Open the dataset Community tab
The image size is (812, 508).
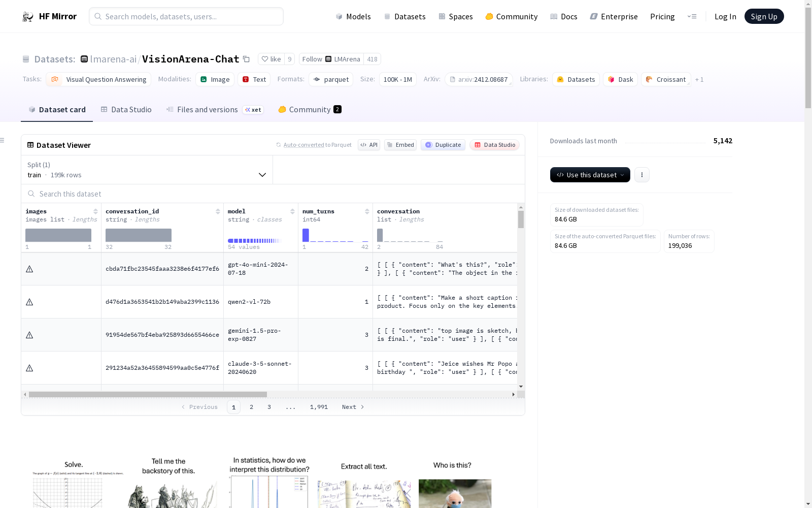click(x=310, y=110)
